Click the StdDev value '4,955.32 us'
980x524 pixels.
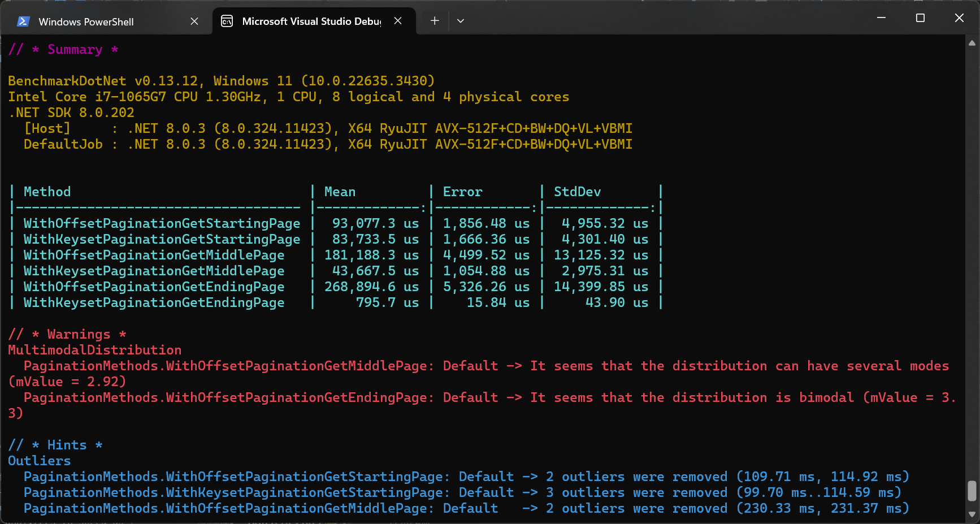[605, 224]
